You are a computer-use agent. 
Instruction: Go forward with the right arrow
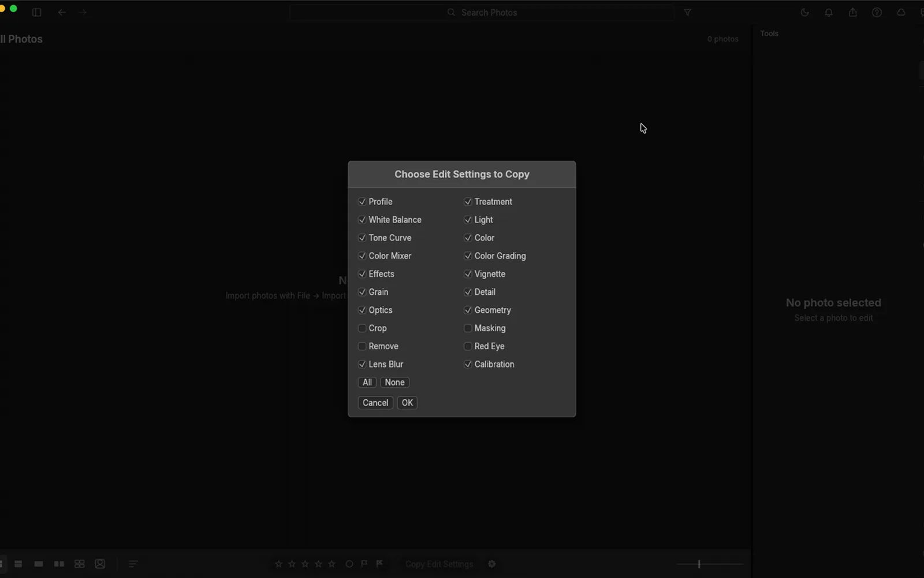(x=83, y=12)
